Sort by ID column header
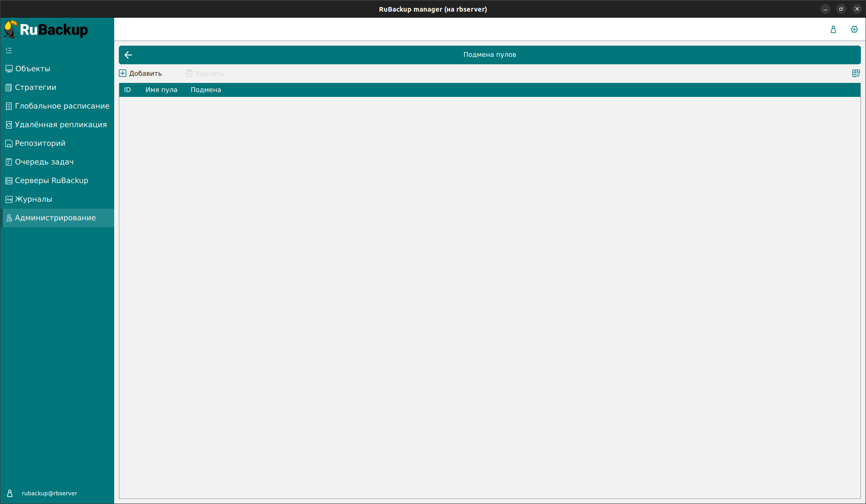The height and width of the screenshot is (504, 866). [x=127, y=90]
